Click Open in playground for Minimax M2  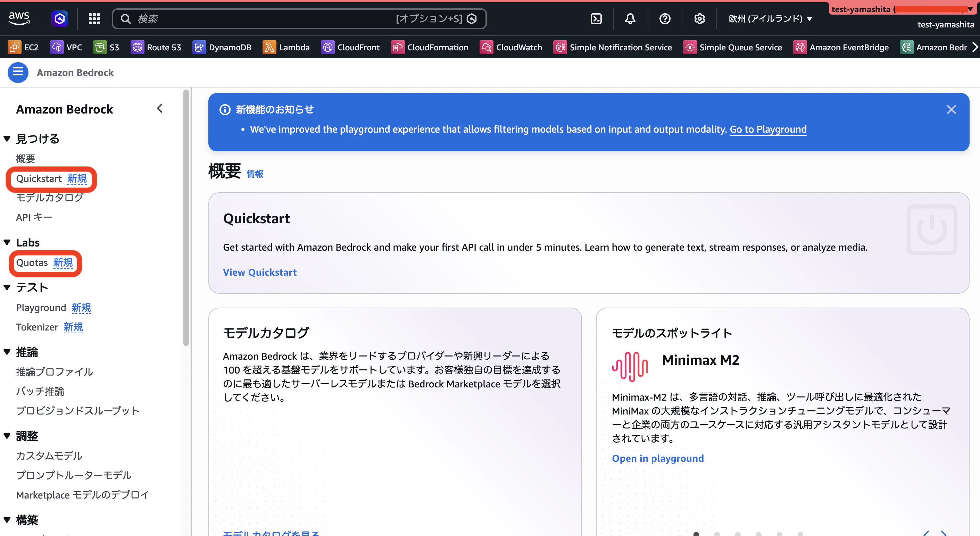click(657, 458)
